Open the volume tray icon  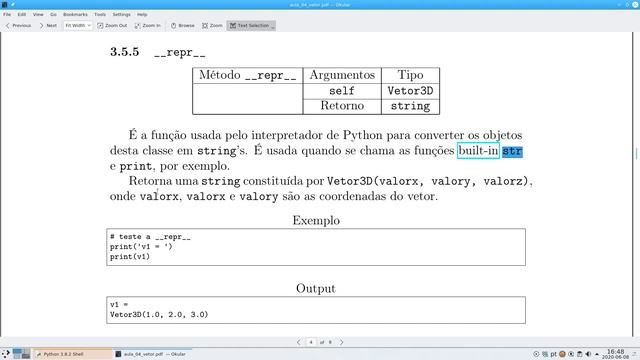(x=588, y=354)
